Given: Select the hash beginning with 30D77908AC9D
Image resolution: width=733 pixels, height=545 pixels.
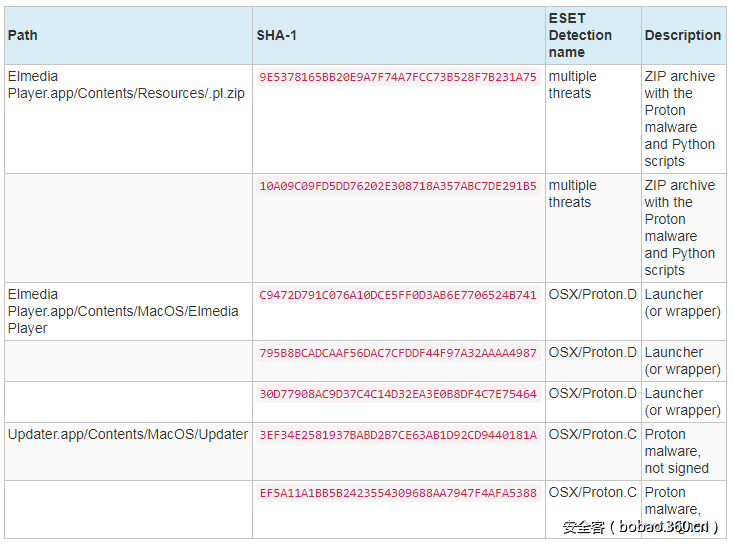Looking at the screenshot, I should 398,394.
